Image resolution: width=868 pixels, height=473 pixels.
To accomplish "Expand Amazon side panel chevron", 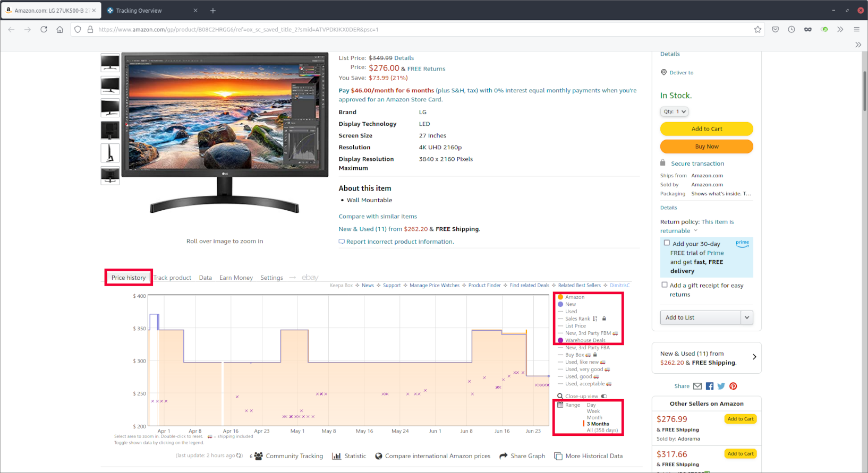I will 858,45.
